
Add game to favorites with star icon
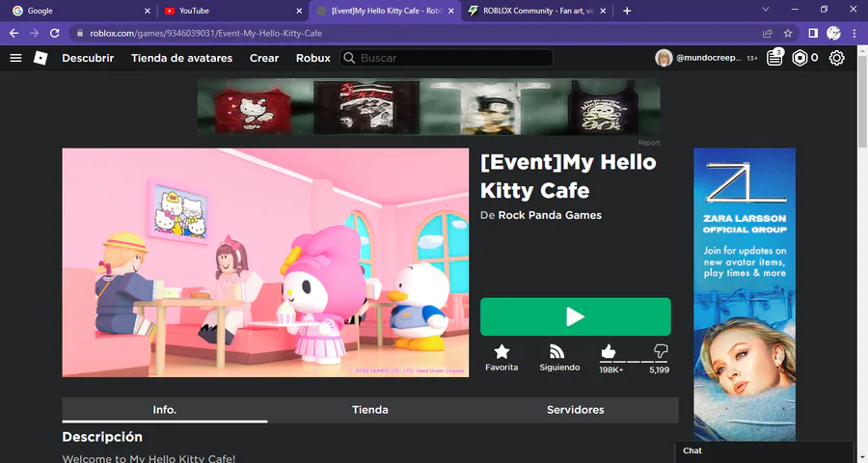[502, 352]
